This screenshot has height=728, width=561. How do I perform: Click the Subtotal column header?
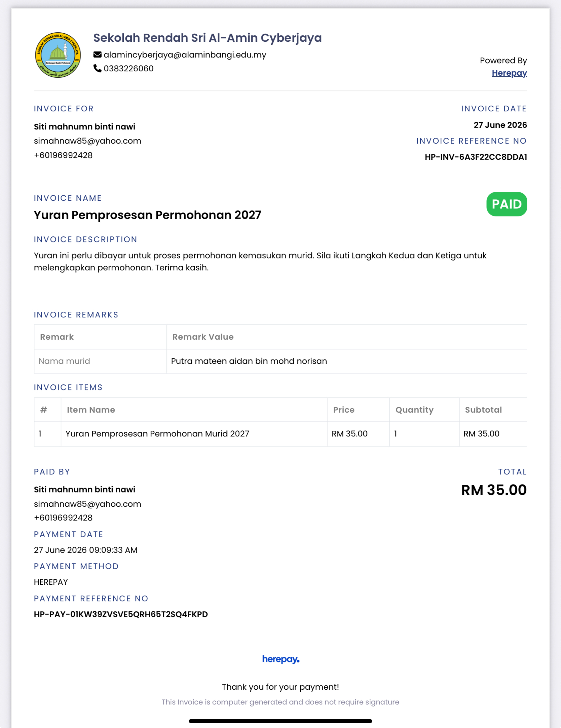(483, 410)
